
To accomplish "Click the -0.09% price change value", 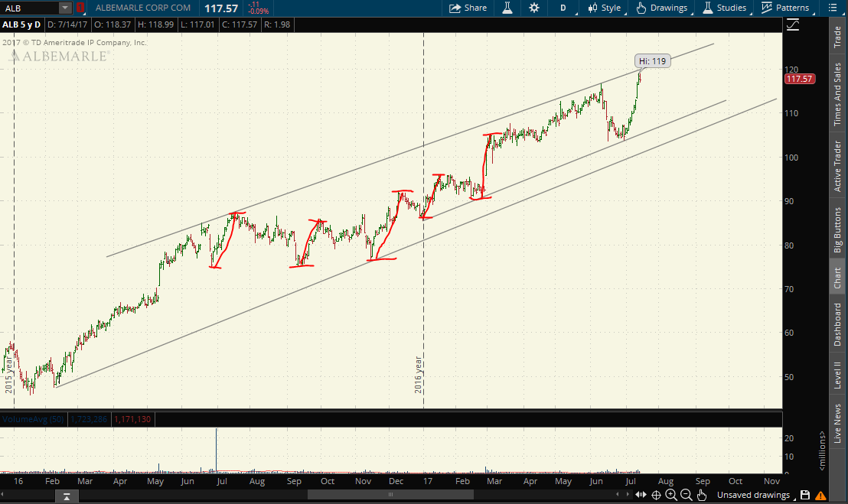I will click(258, 11).
